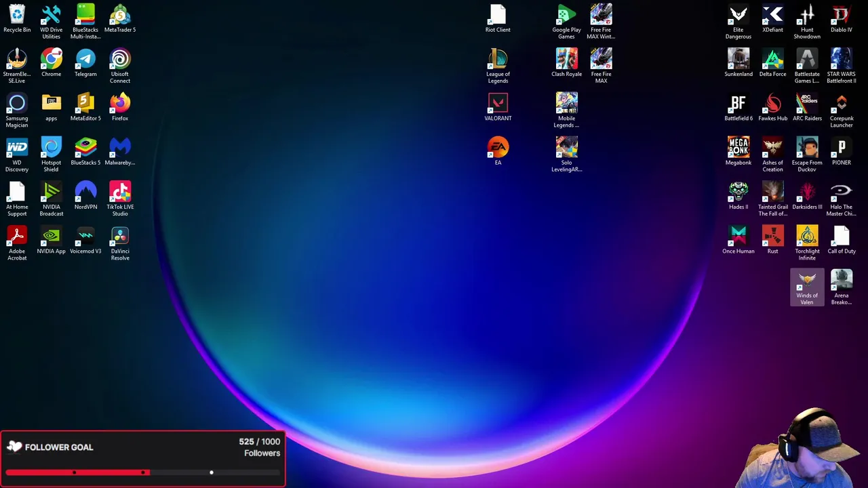Click the At Home Support file icon

17,191
